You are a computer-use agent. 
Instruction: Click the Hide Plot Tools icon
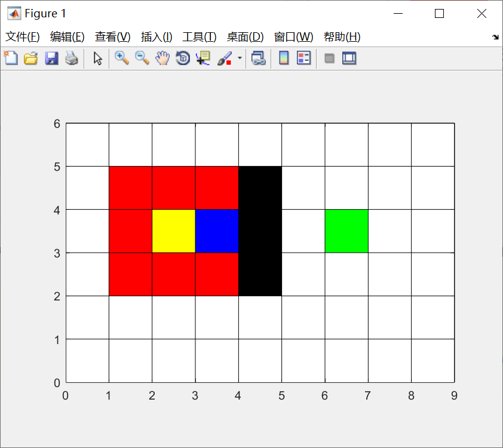(329, 59)
